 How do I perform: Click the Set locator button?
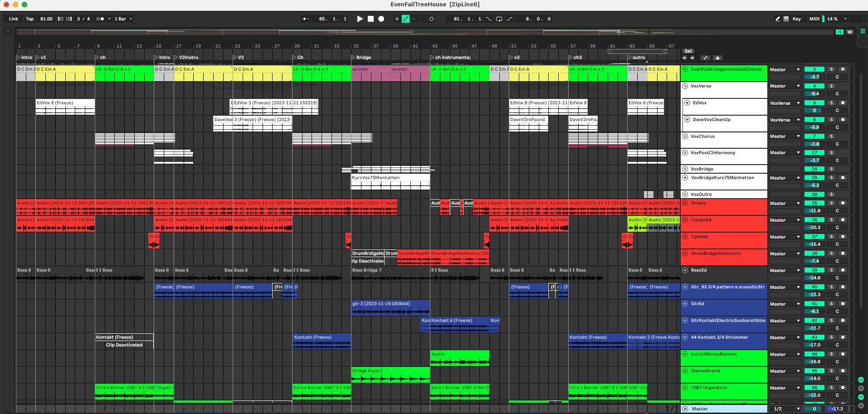[x=688, y=51]
